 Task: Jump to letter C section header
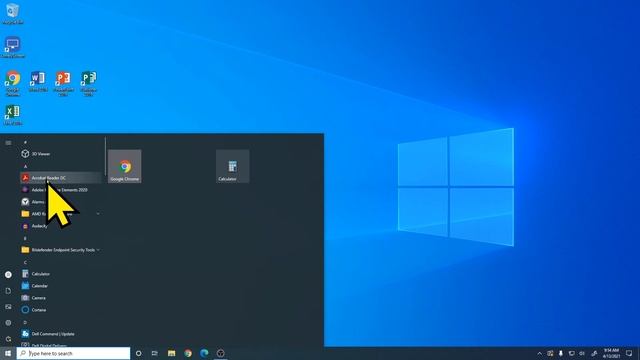point(25,262)
